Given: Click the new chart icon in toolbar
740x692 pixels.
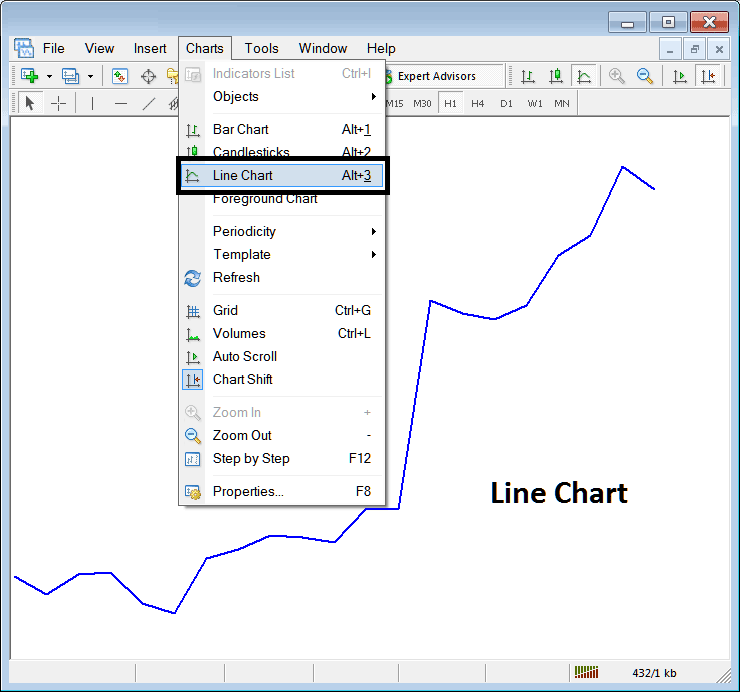Looking at the screenshot, I should tap(30, 76).
